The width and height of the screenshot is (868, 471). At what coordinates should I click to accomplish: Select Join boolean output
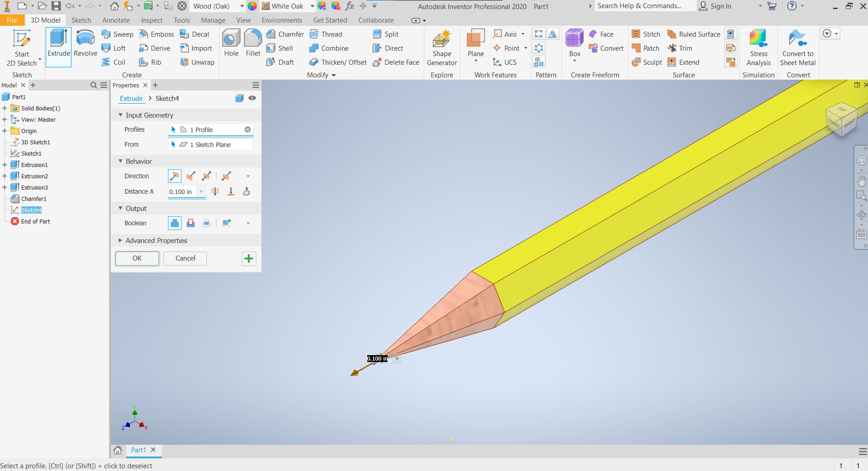(x=175, y=223)
